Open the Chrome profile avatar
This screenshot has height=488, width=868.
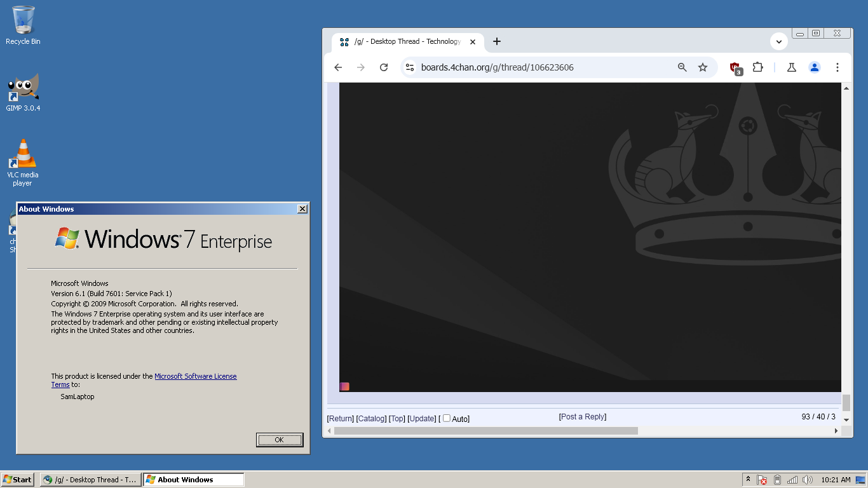[x=815, y=67]
